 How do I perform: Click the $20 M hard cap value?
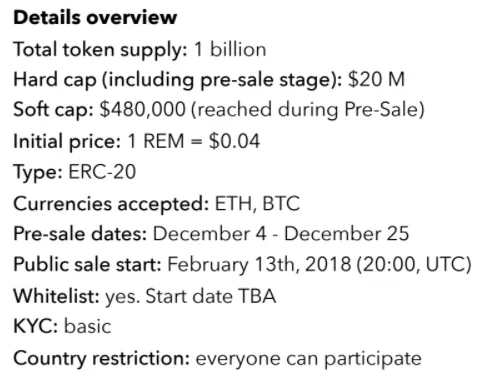[377, 80]
